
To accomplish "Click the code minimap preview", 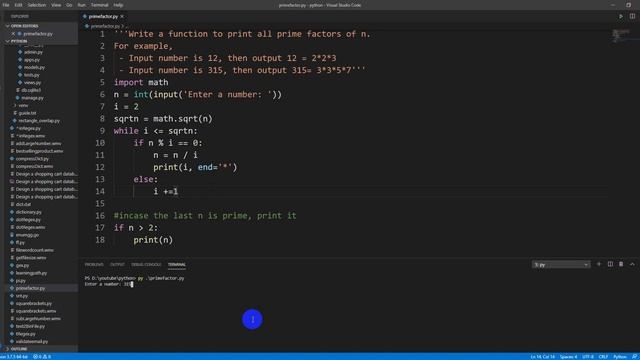I will (620, 36).
